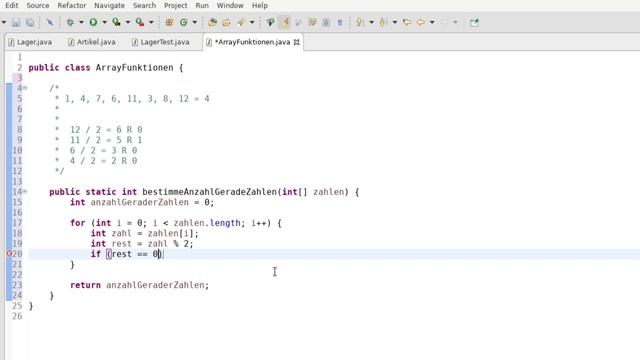Toggle Show Whitespace Characters pilcrow icon
Image resolution: width=640 pixels, height=360 pixels.
[x=340, y=22]
